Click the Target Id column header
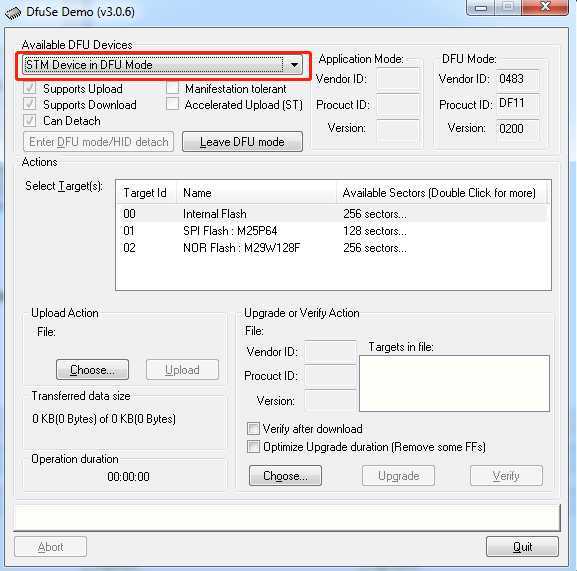 click(x=147, y=193)
